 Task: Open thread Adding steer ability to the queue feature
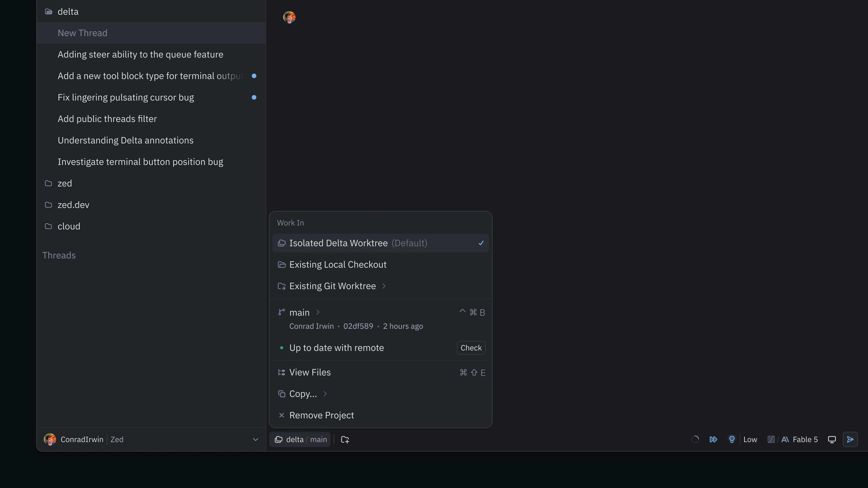click(x=151, y=55)
